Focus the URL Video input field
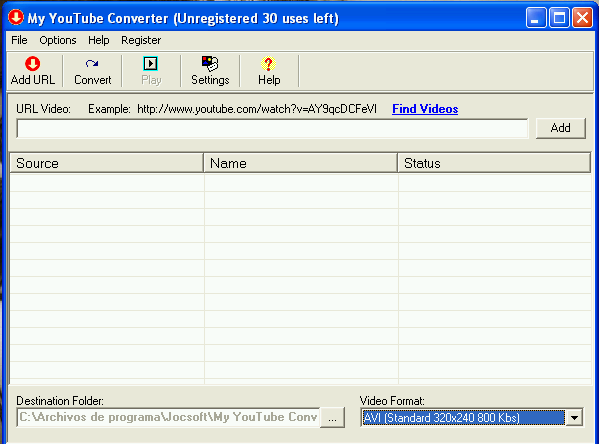The height and width of the screenshot is (444, 599). pos(272,128)
